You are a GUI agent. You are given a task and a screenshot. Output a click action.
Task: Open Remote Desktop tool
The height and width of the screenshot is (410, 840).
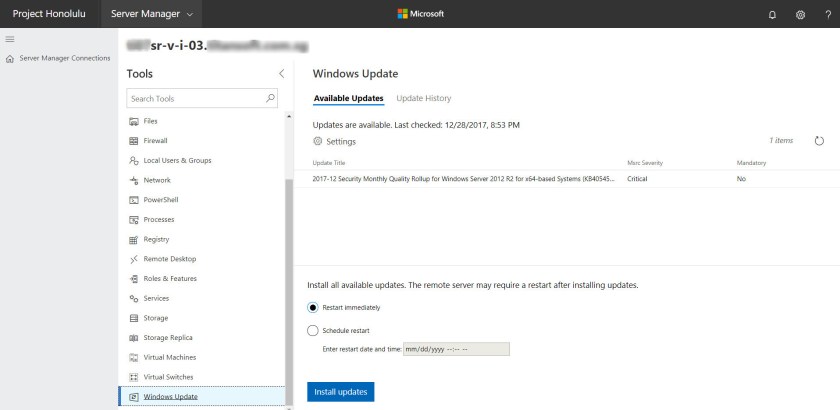point(169,259)
